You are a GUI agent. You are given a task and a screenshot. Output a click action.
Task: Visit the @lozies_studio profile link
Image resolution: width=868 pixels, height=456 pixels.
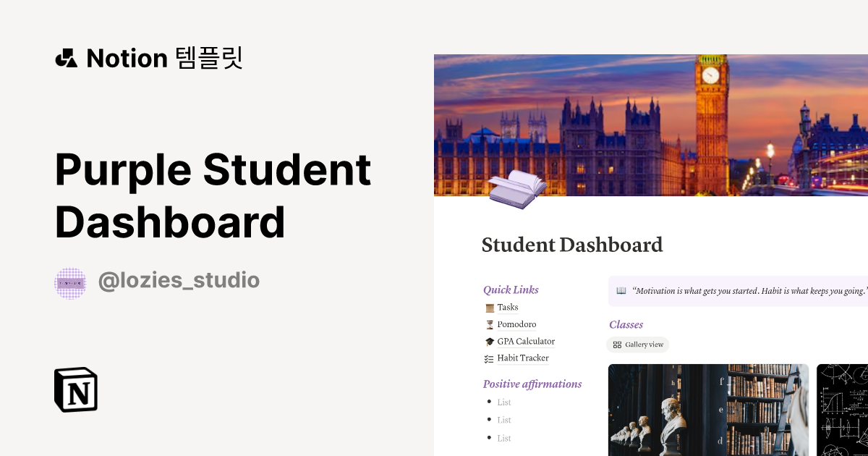click(179, 281)
